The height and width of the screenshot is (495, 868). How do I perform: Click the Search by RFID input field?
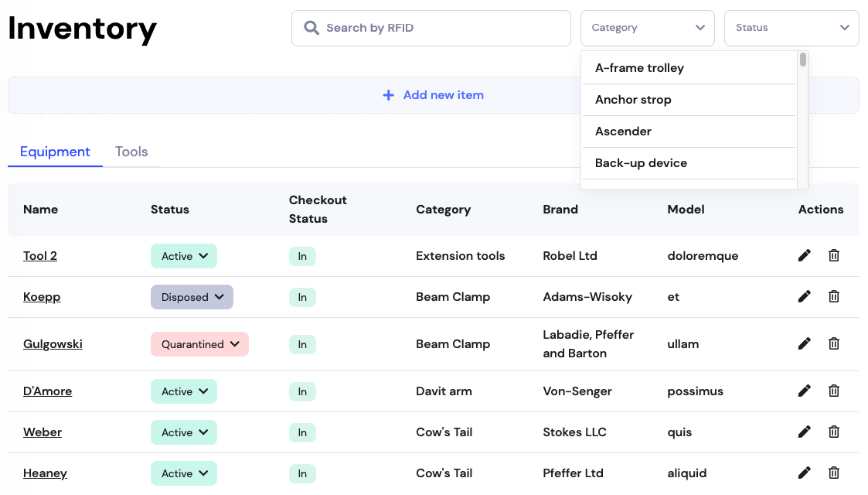(x=431, y=27)
